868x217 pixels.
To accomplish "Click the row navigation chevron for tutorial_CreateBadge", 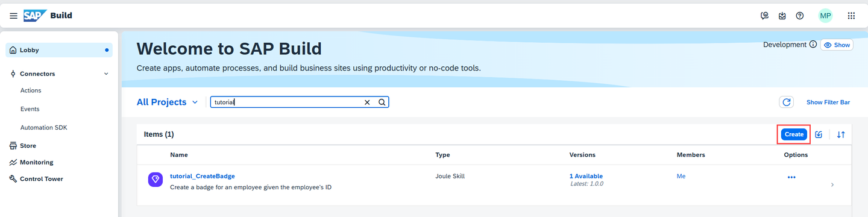I will tap(832, 184).
